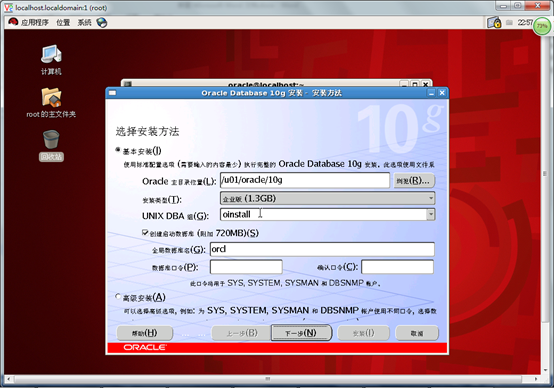Click the Cancel button in installer
Image resolution: width=554 pixels, height=388 pixels.
click(x=417, y=333)
